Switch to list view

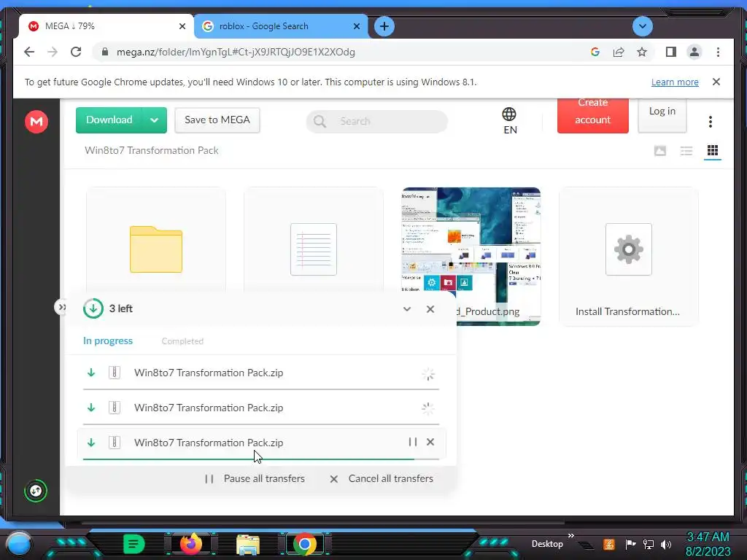(x=686, y=151)
